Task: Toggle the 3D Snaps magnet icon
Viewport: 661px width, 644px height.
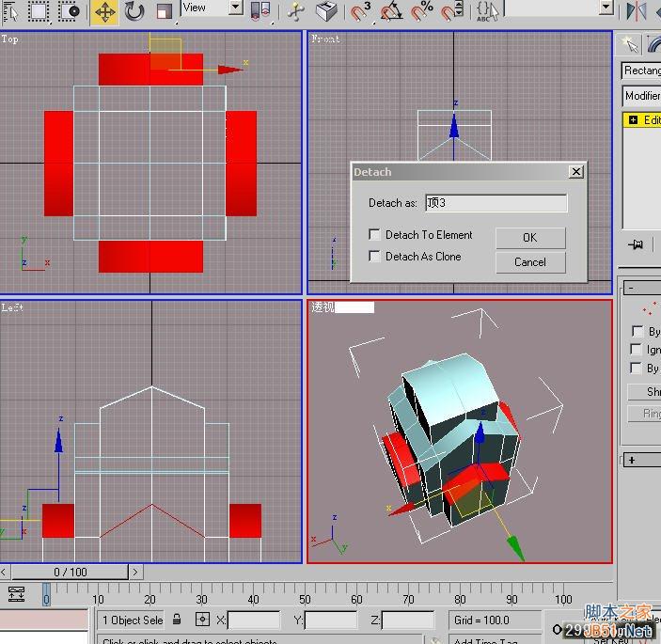Action: pos(360,11)
